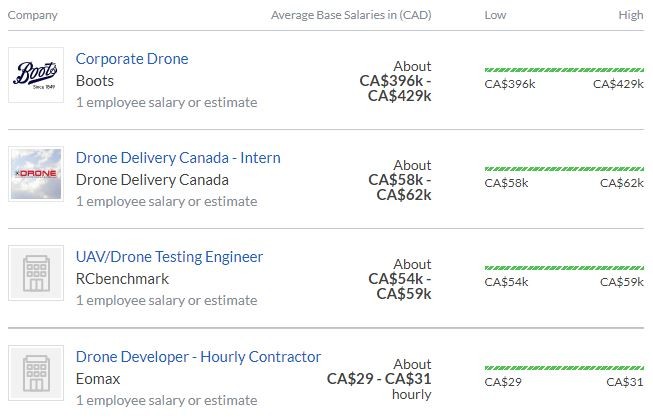Click the Average Base Salaries in (CAD) header

coord(351,15)
